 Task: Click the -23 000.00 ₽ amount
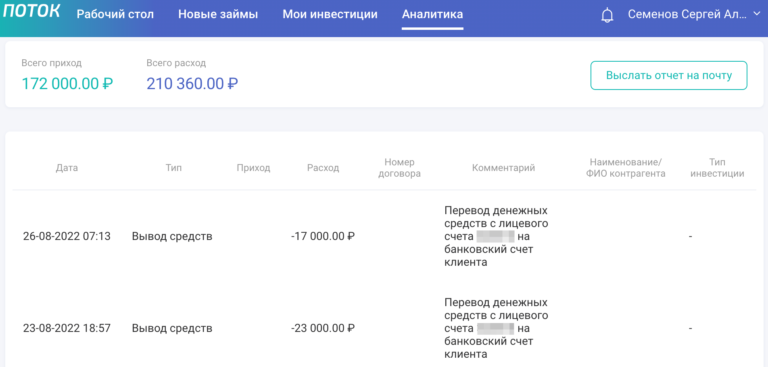click(x=323, y=328)
